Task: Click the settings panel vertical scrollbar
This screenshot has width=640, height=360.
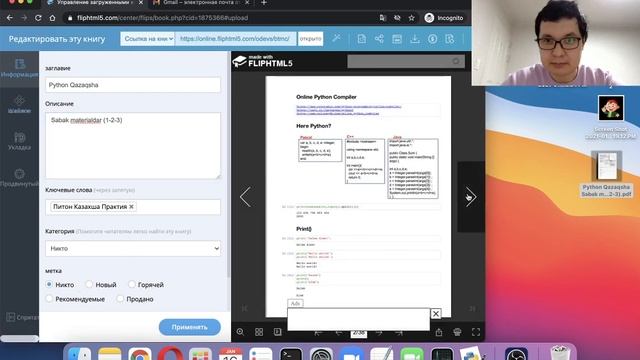Action: [x=228, y=163]
